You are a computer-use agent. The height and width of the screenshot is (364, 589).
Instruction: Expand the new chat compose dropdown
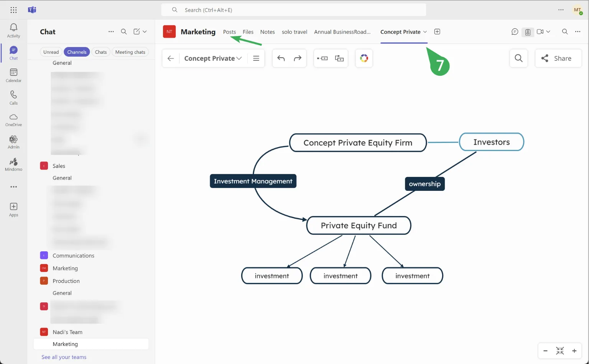point(145,32)
